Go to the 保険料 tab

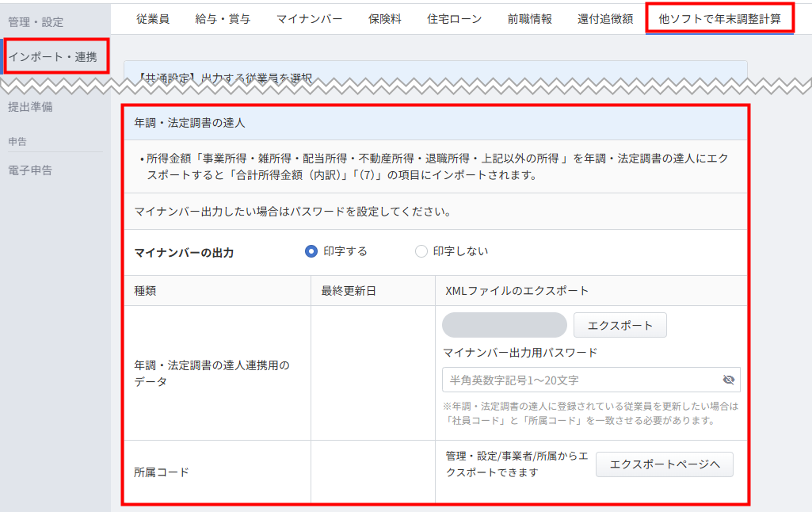click(385, 19)
